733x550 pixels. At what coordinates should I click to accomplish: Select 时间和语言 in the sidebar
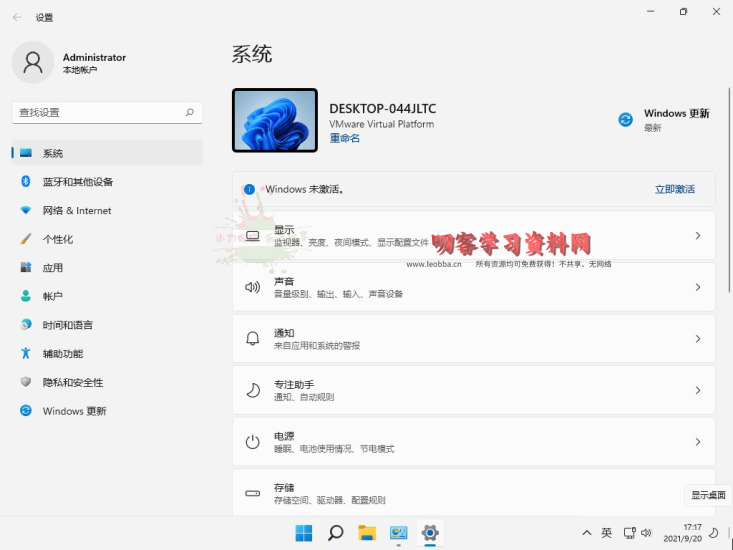[x=108, y=324]
